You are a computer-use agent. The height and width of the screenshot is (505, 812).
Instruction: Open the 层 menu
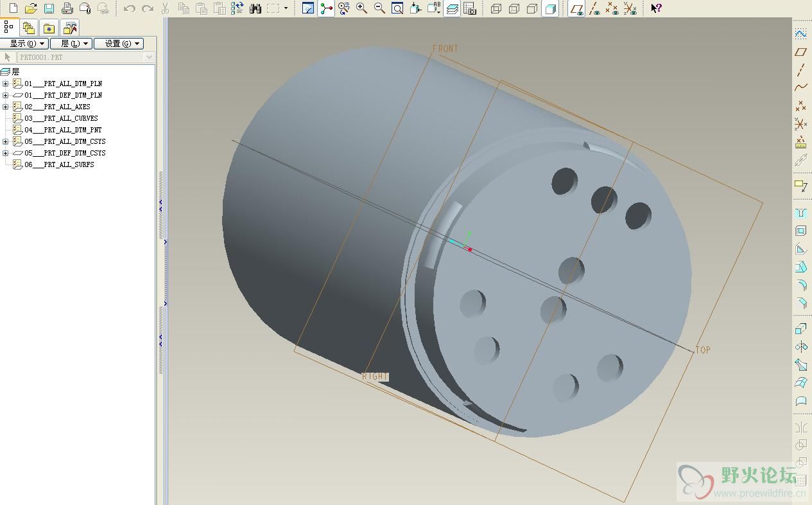tap(71, 44)
